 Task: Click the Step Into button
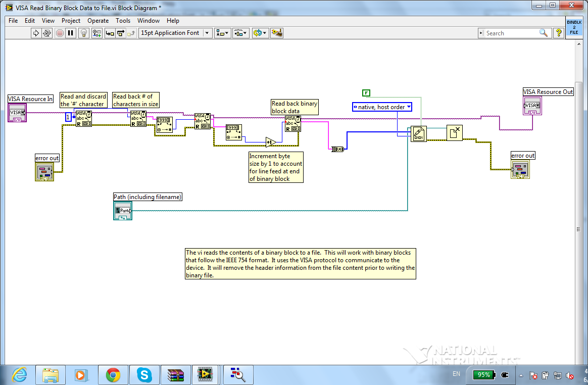click(110, 33)
